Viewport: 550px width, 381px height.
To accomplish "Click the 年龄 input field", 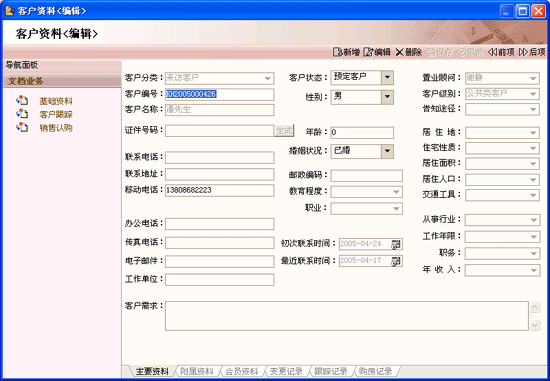I will [x=362, y=133].
